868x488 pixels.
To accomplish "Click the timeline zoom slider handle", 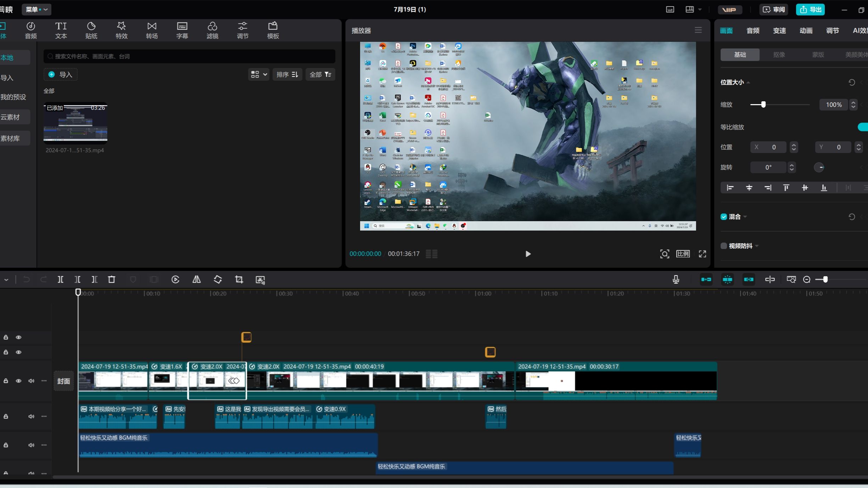I will 825,279.
